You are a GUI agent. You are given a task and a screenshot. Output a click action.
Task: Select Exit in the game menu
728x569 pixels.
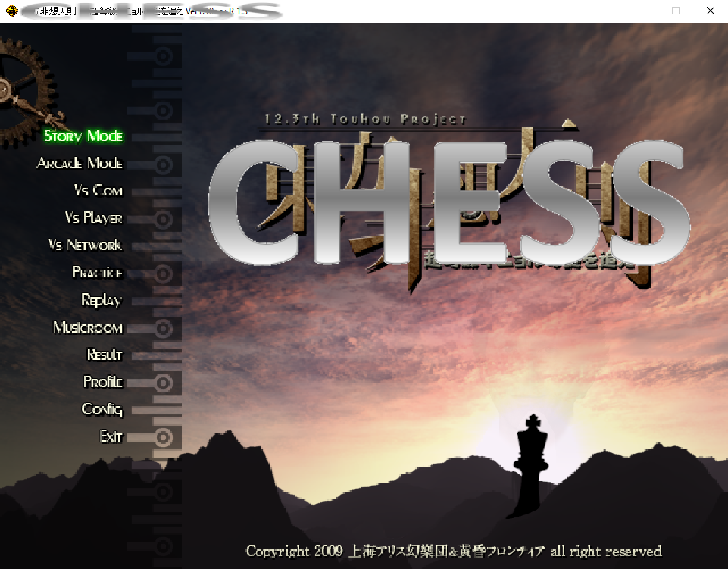click(111, 436)
